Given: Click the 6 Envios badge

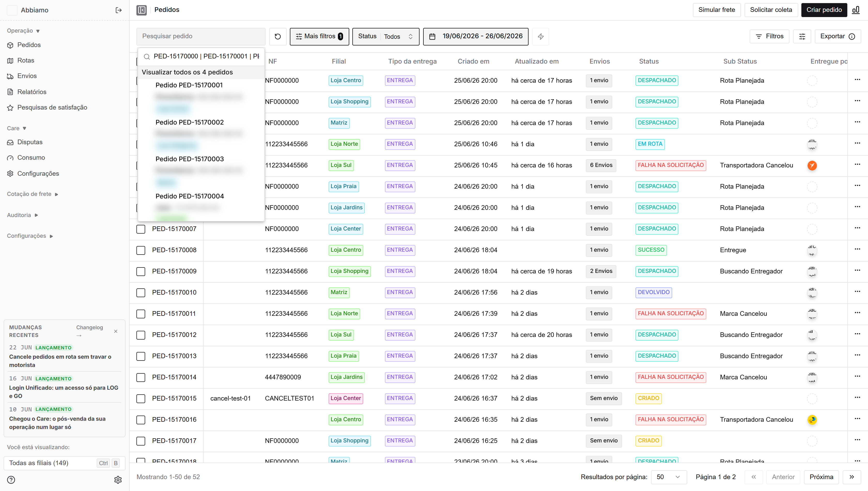Looking at the screenshot, I should [601, 165].
